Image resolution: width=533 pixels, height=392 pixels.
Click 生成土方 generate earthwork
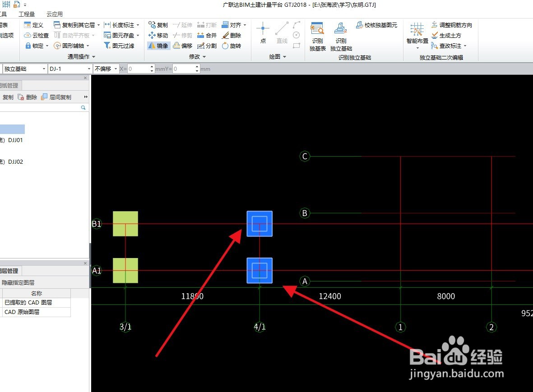tap(446, 35)
